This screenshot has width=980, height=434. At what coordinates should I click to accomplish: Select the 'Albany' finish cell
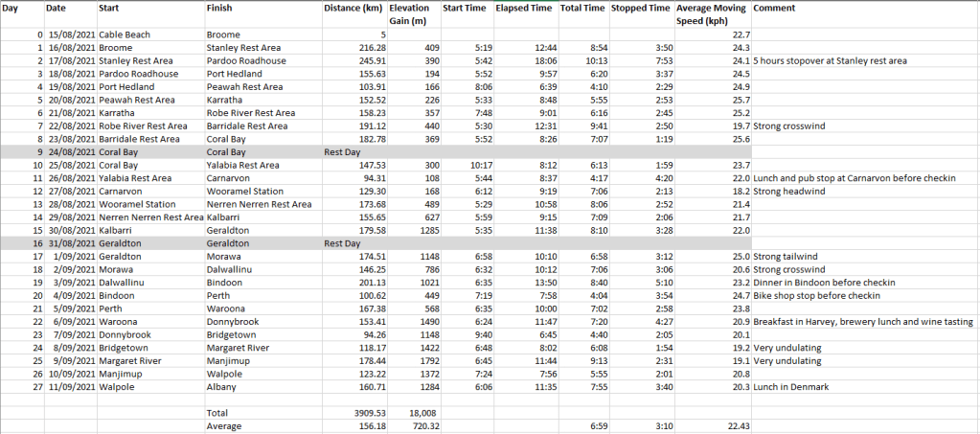[221, 387]
